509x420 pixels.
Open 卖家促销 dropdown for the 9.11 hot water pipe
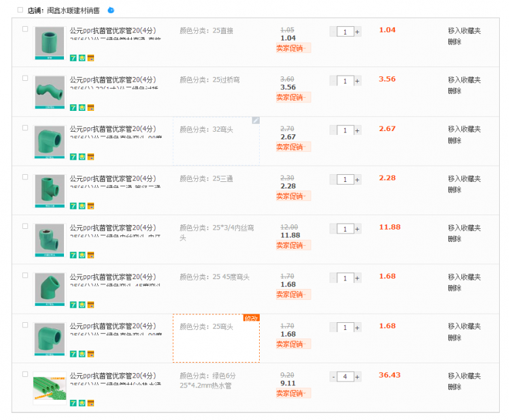click(292, 393)
